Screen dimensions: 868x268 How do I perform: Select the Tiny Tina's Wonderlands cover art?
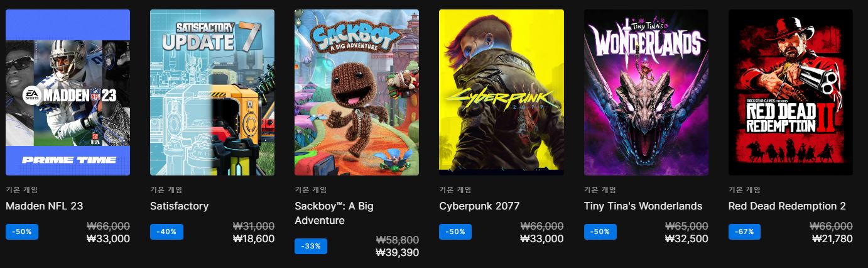pyautogui.click(x=646, y=92)
